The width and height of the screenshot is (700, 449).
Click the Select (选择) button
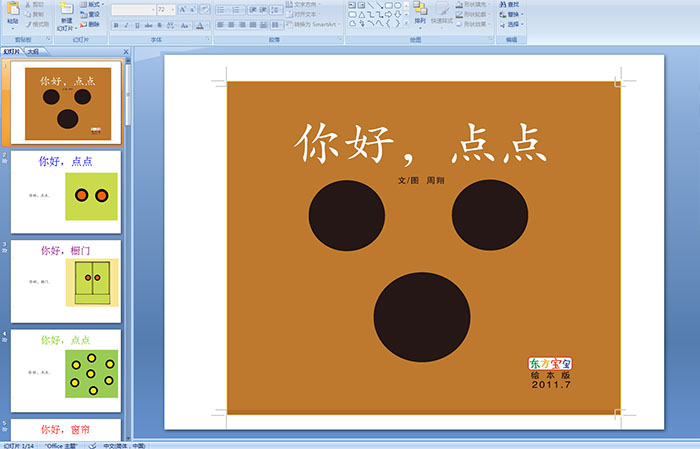pos(512,24)
